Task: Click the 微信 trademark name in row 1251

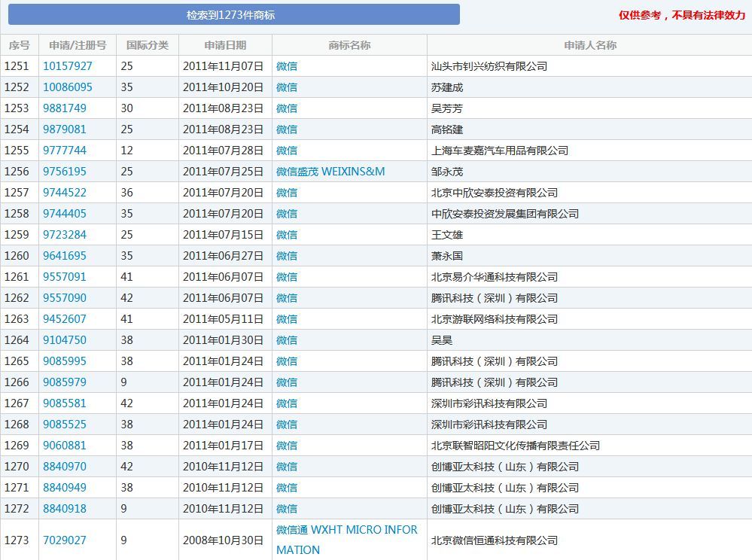Action: [287, 66]
